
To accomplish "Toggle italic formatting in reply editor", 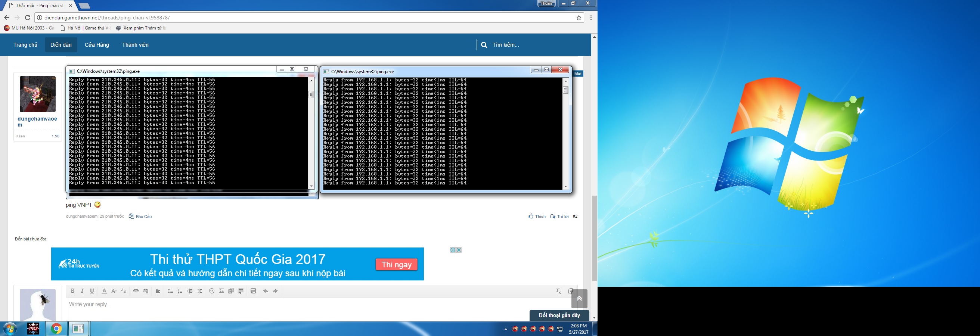I will pyautogui.click(x=82, y=291).
